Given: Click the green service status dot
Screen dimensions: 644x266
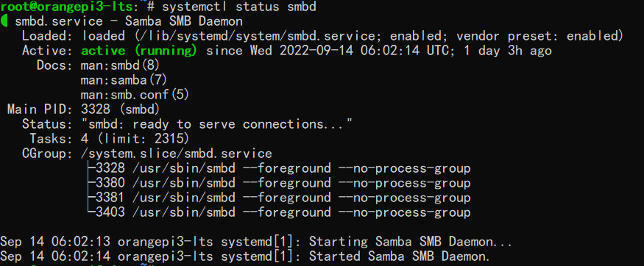Looking at the screenshot, I should 4,21.
